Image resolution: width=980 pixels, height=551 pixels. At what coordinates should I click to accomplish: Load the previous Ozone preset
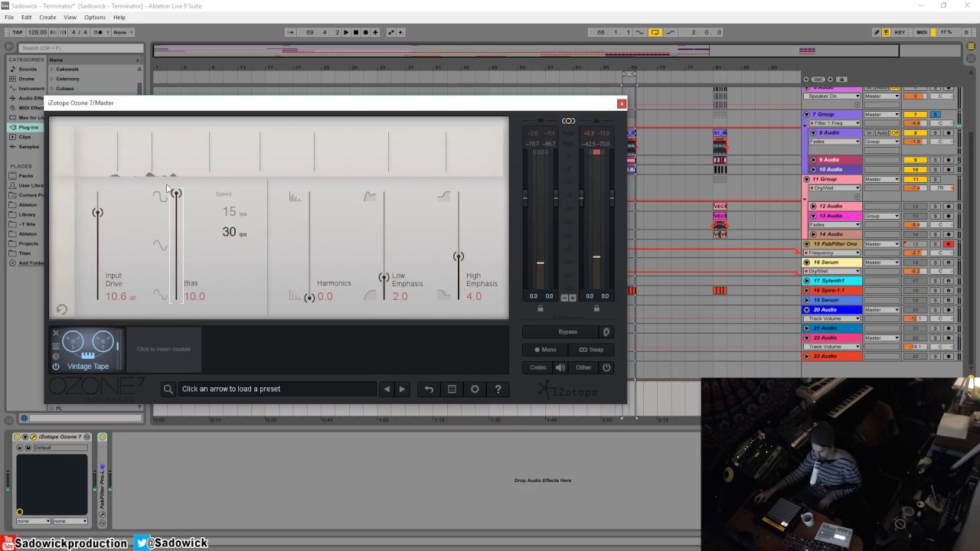coord(387,389)
